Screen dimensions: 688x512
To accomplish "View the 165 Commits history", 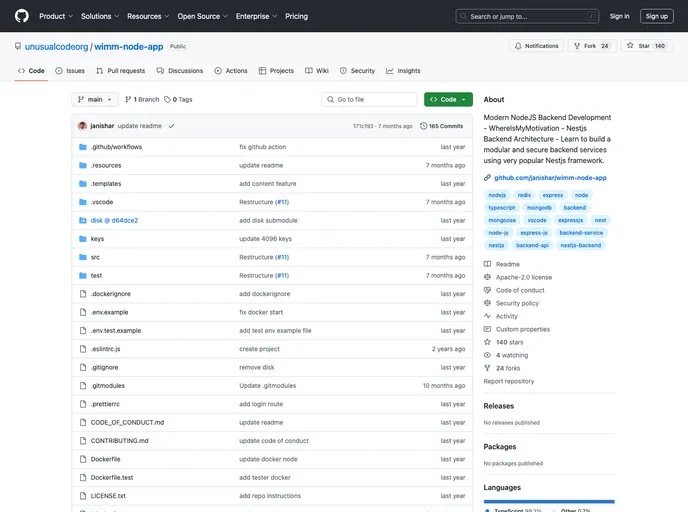I will [442, 126].
